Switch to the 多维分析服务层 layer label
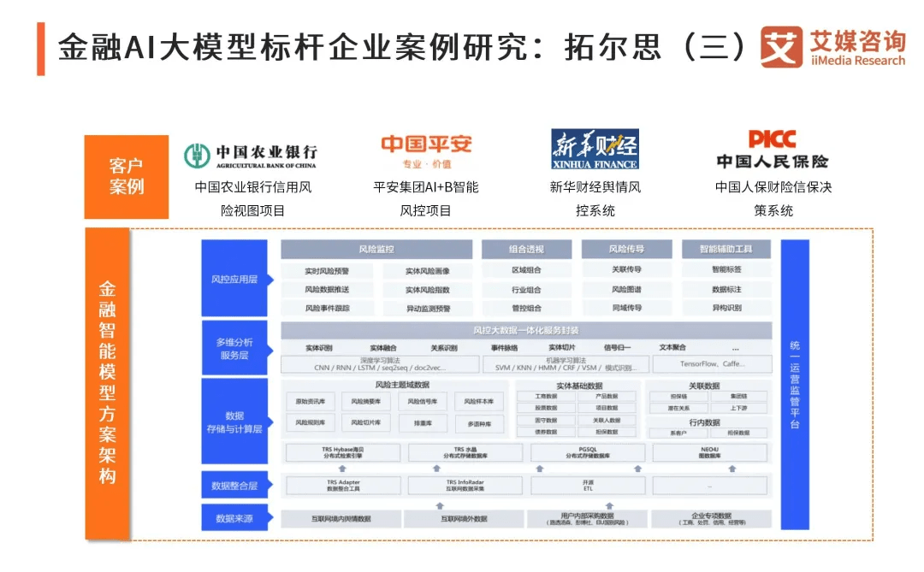The width and height of the screenshot is (924, 572). (234, 349)
